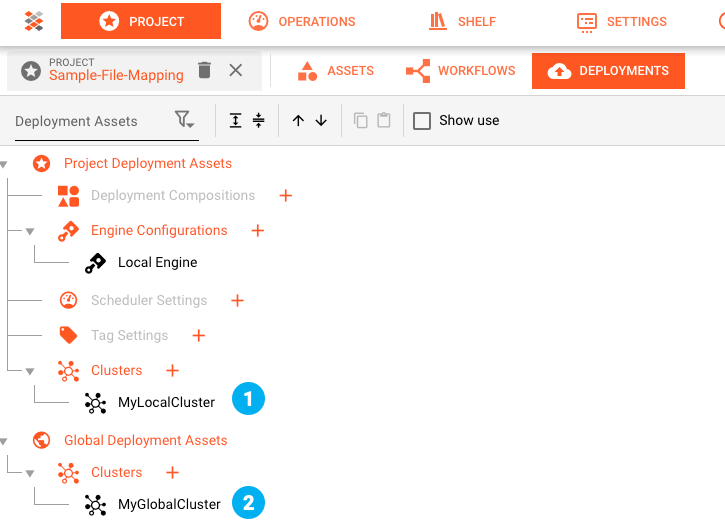The image size is (725, 530).
Task: Collapse the Global Deployment Assets node
Action: [4, 440]
